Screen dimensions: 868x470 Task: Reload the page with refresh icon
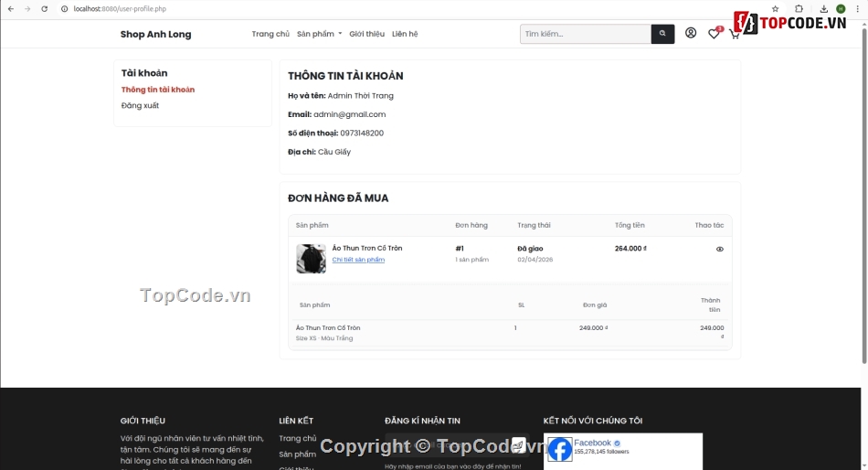(44, 9)
